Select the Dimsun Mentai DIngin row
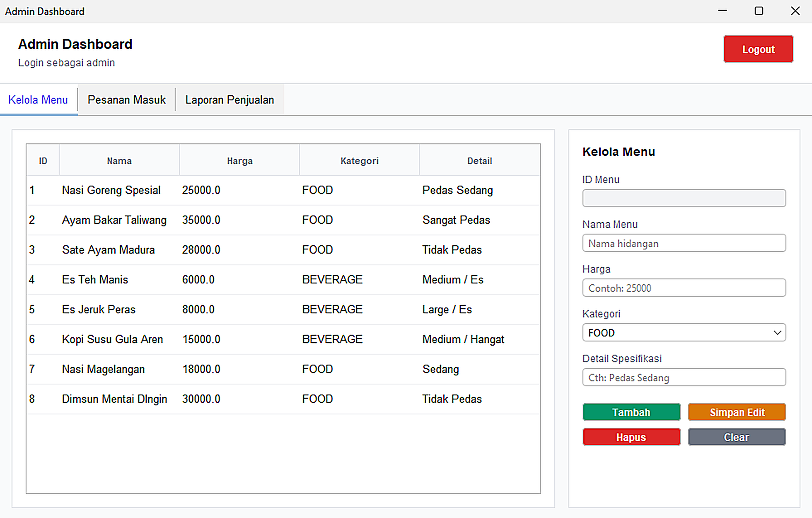 [283, 399]
